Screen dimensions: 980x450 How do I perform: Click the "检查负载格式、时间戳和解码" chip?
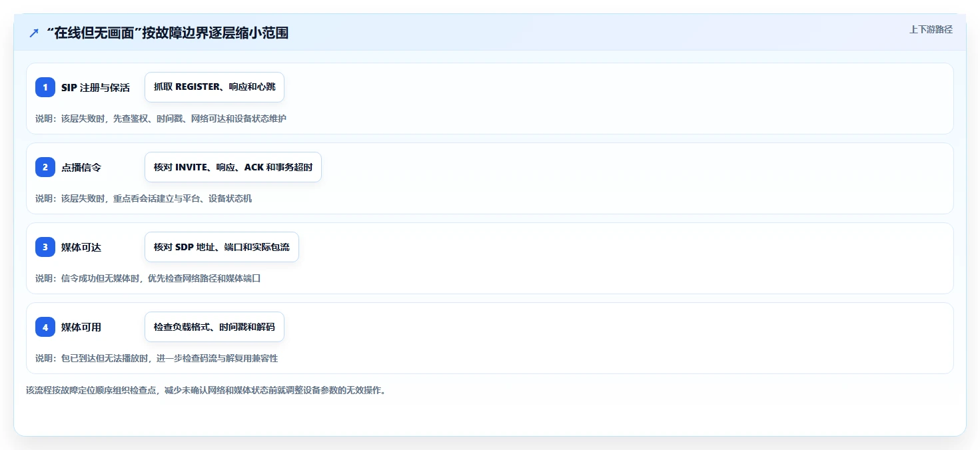tap(215, 327)
